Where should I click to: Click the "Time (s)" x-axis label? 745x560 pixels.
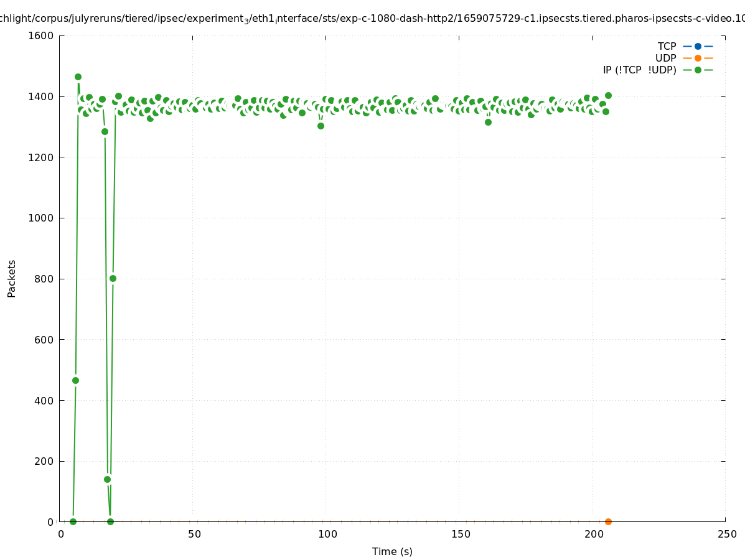click(392, 551)
